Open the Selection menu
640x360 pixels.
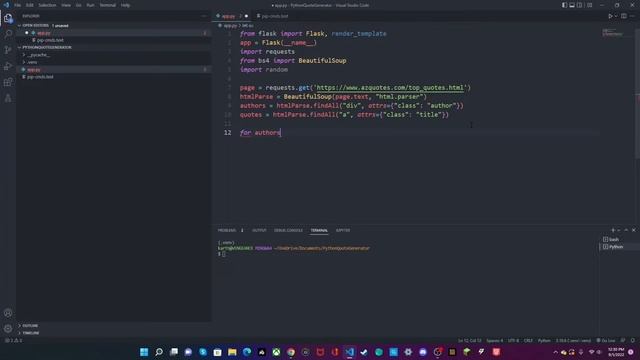point(47,5)
